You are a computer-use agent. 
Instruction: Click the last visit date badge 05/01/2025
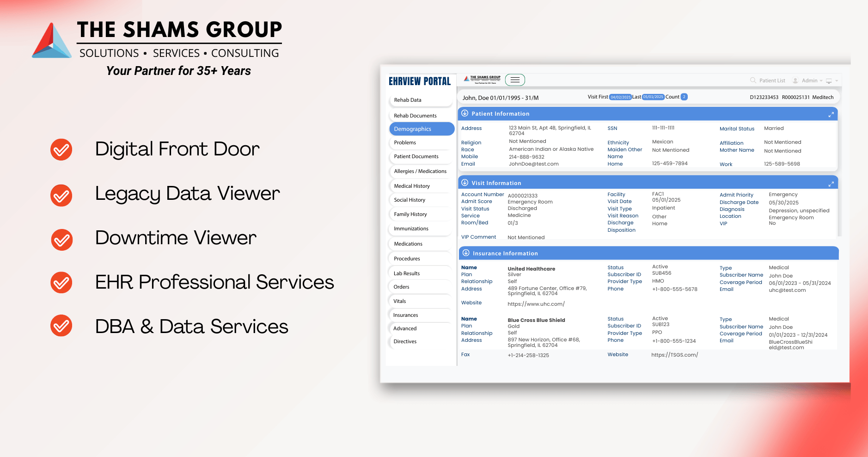[x=653, y=97]
